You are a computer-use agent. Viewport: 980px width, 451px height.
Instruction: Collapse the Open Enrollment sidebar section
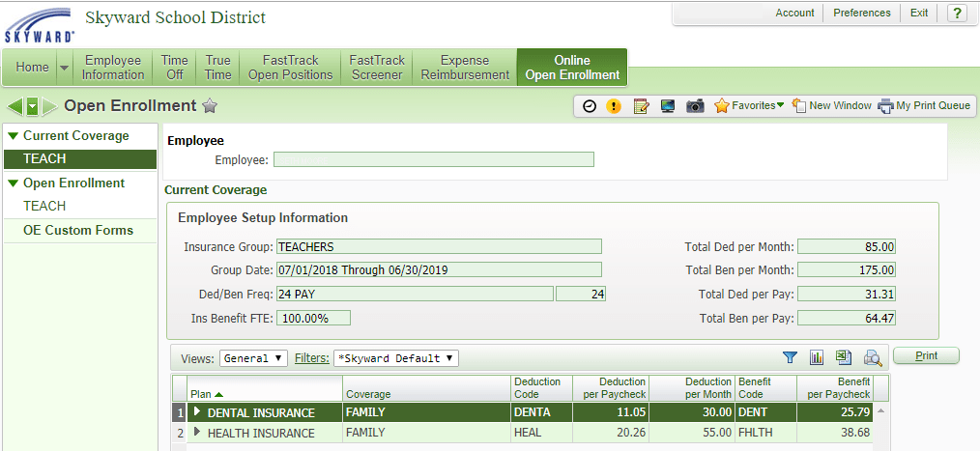(x=14, y=183)
